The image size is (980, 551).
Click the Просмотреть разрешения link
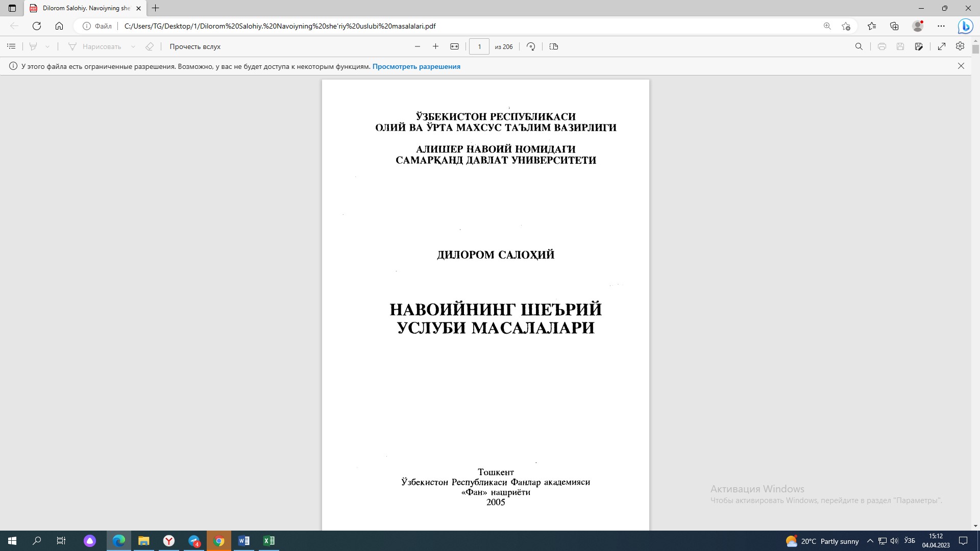click(x=416, y=66)
